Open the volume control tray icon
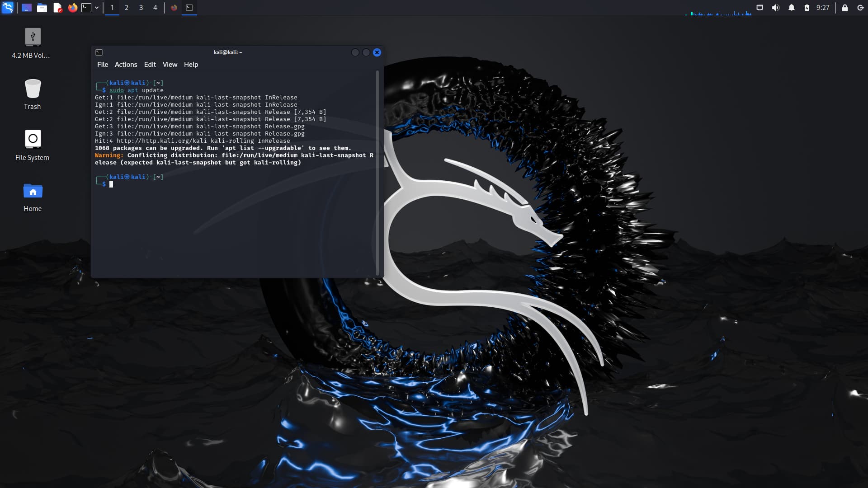The height and width of the screenshot is (488, 868). (776, 8)
